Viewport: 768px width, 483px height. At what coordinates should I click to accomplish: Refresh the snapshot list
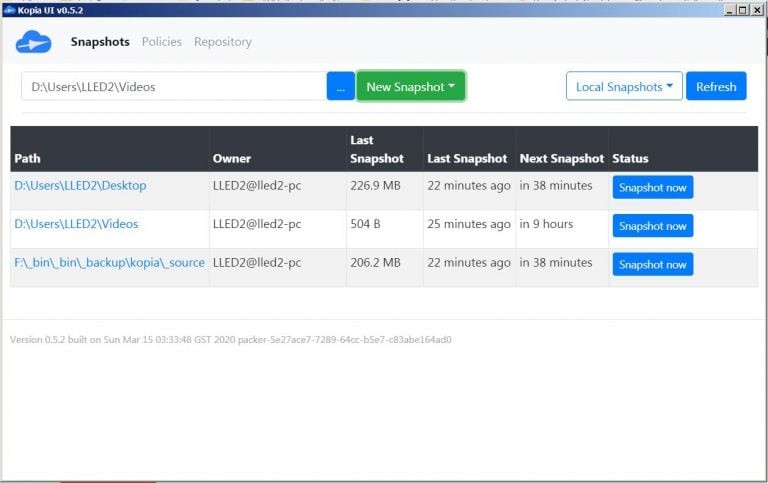pos(716,86)
